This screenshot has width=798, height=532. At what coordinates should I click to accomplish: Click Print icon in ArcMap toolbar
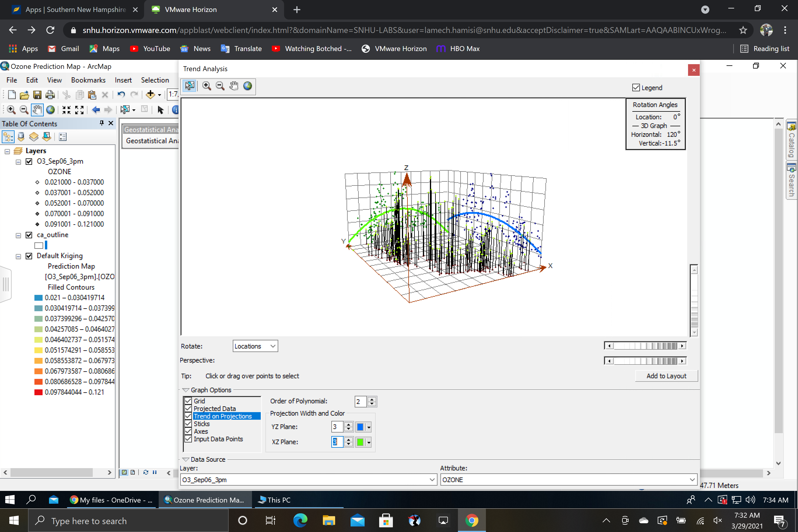(50, 95)
